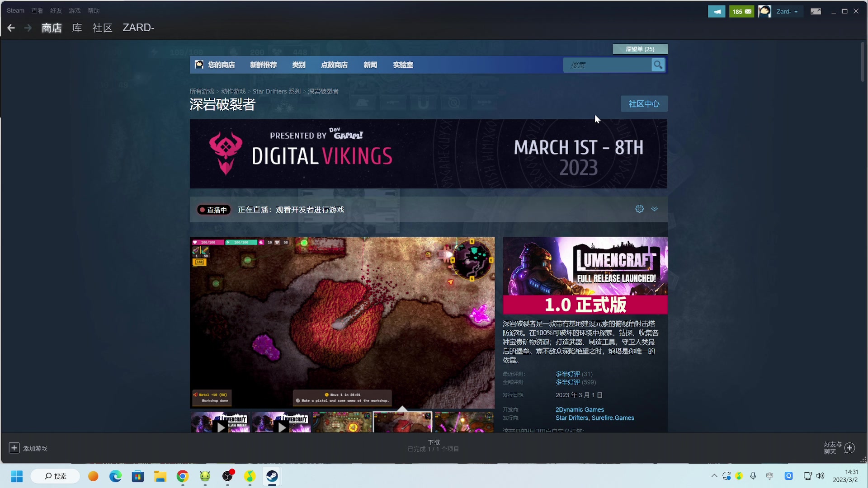Open Steam from the Windows taskbar
Viewport: 868px width, 488px height.
click(272, 476)
